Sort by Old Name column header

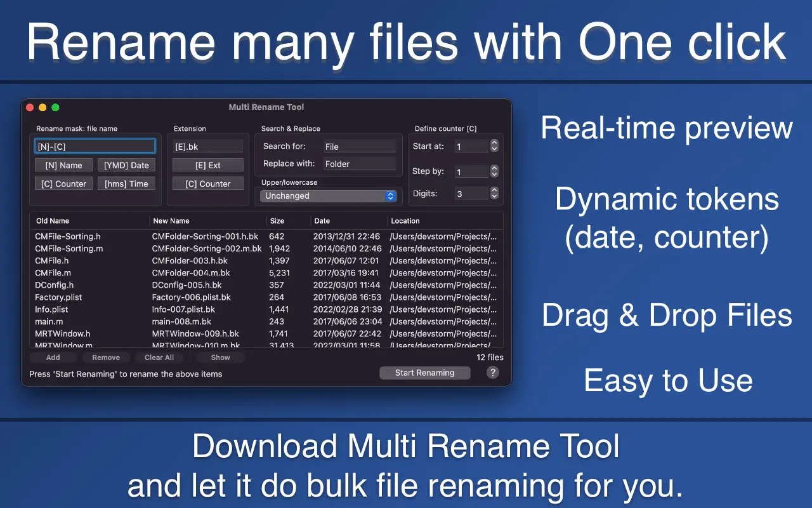89,221
